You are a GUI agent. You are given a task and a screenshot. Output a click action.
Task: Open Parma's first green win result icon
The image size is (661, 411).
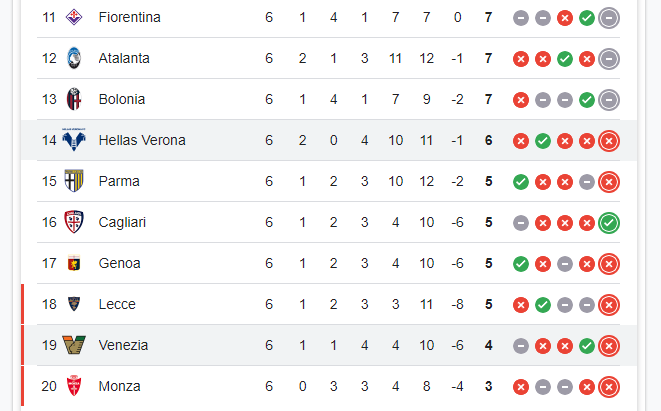[521, 182]
